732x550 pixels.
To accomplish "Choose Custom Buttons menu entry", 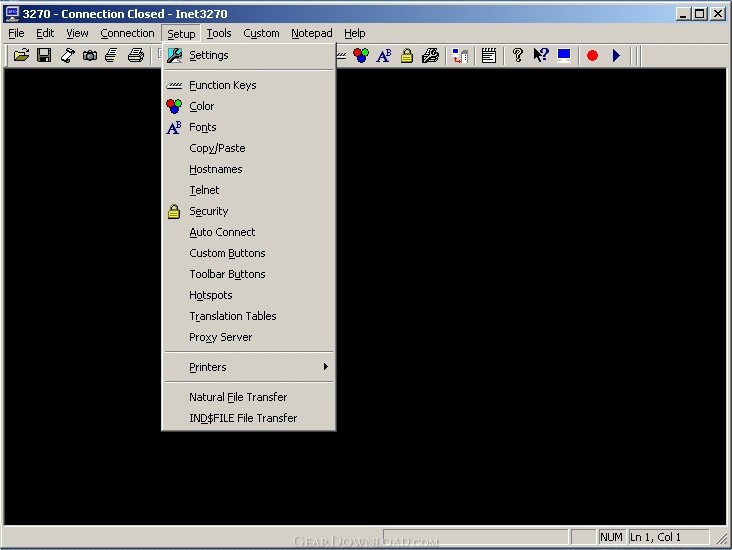I will click(249, 253).
